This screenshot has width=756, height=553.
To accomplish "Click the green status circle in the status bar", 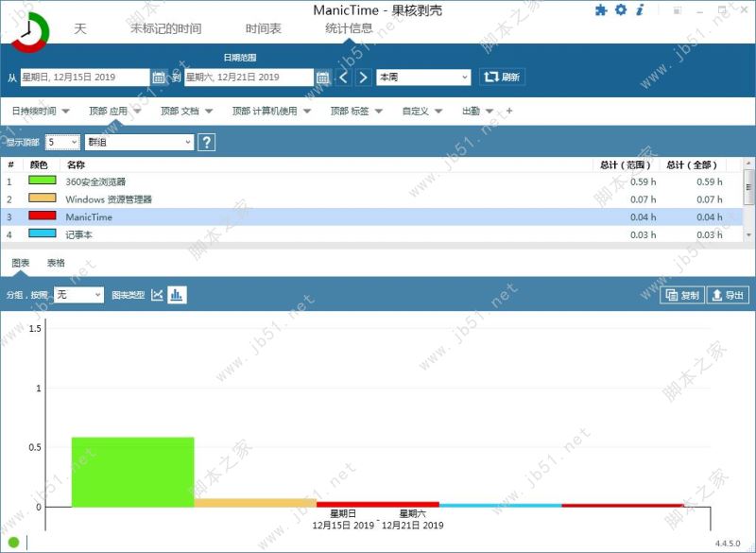I will point(13,543).
